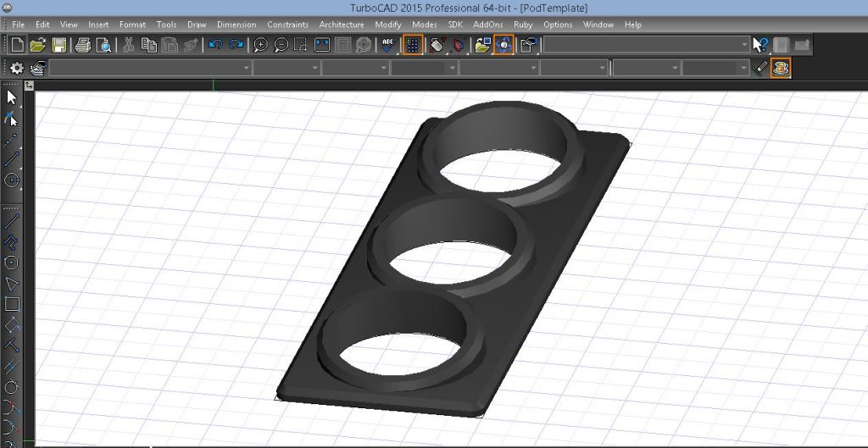The width and height of the screenshot is (868, 448).
Task: Open the folder with blue square icon
Action: (x=482, y=45)
